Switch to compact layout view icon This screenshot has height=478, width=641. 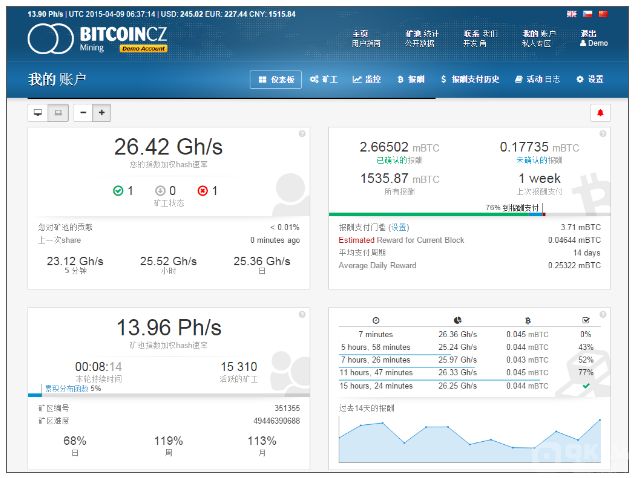point(58,113)
